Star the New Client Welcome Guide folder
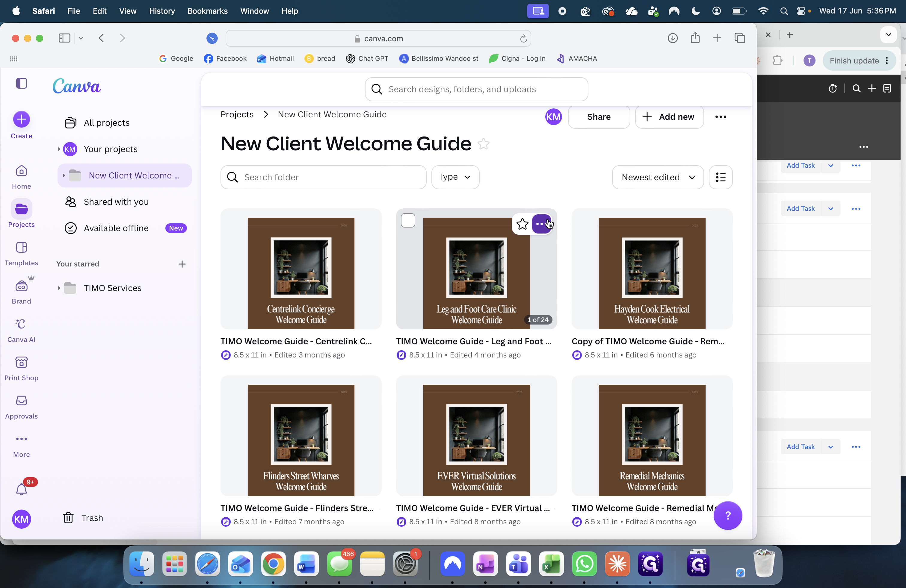The width and height of the screenshot is (906, 588). pos(484,144)
